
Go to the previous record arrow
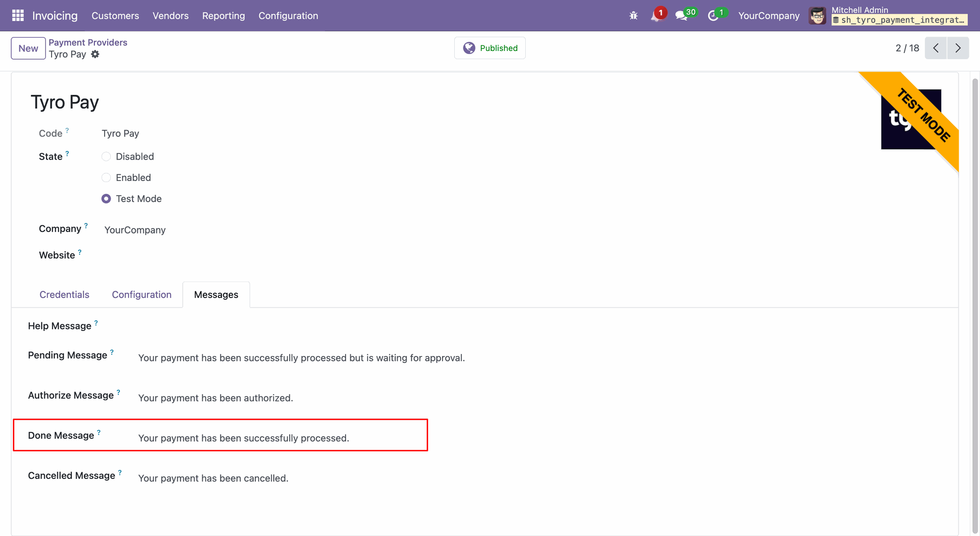(x=936, y=48)
